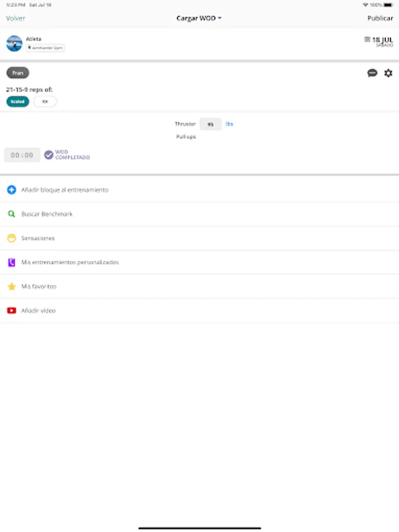This screenshot has height=532, width=399.
Task: Tap the Thruster exercise label
Action: [185, 124]
